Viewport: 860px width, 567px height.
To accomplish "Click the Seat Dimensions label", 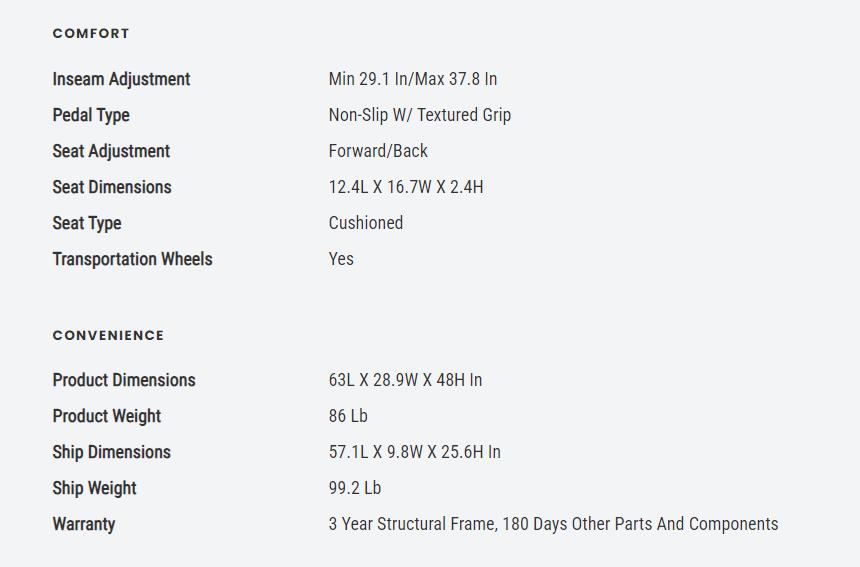I will point(112,187).
